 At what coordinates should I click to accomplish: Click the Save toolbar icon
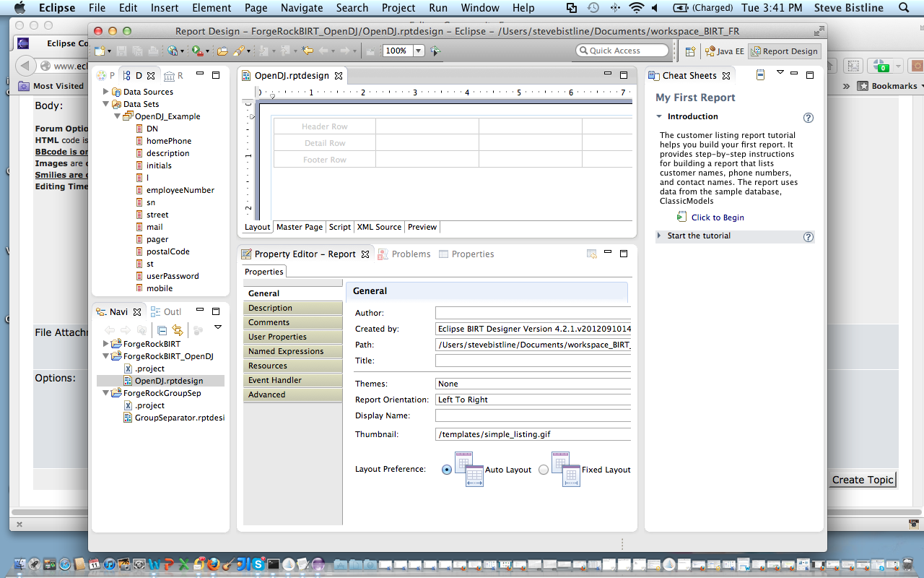(x=121, y=51)
